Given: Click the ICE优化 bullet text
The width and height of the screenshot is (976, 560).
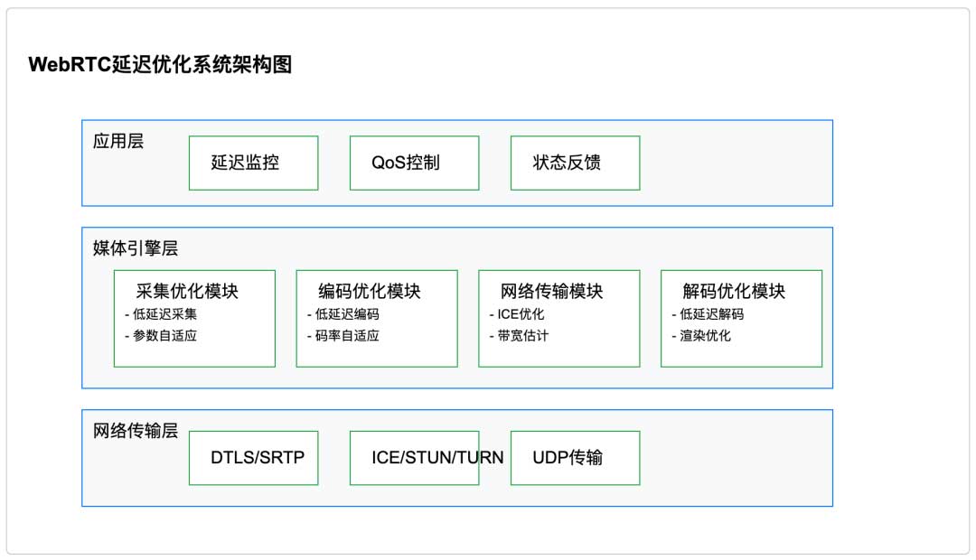Looking at the screenshot, I should 517,314.
